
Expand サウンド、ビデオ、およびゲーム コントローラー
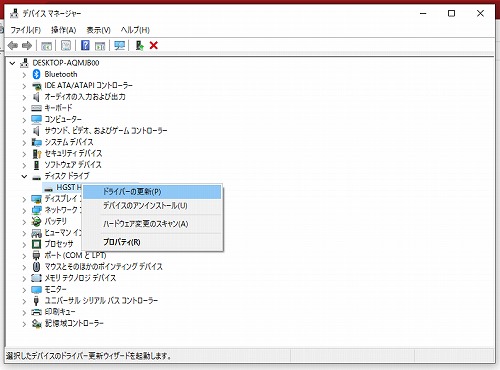[x=24, y=131]
